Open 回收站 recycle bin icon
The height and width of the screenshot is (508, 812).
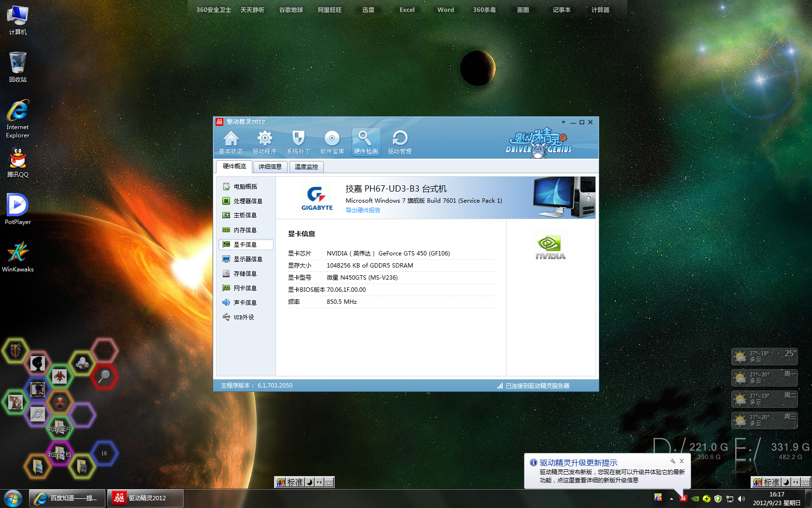[18, 67]
